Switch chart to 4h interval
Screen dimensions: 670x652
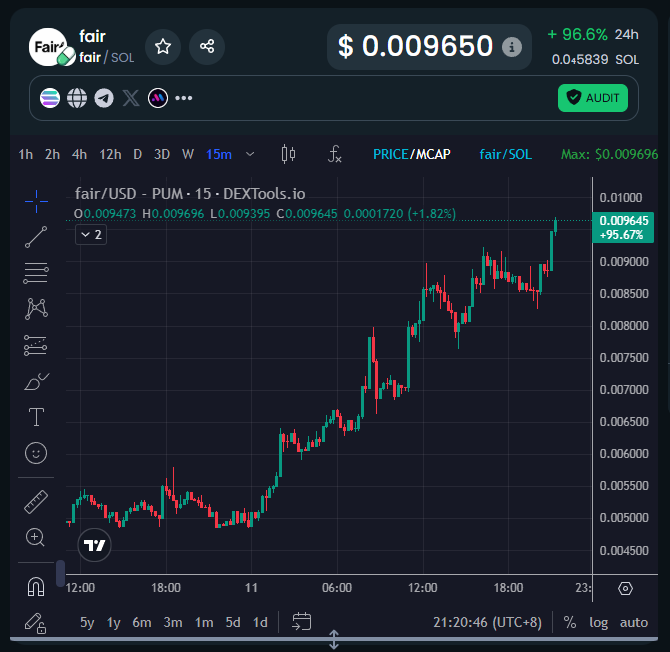(79, 154)
